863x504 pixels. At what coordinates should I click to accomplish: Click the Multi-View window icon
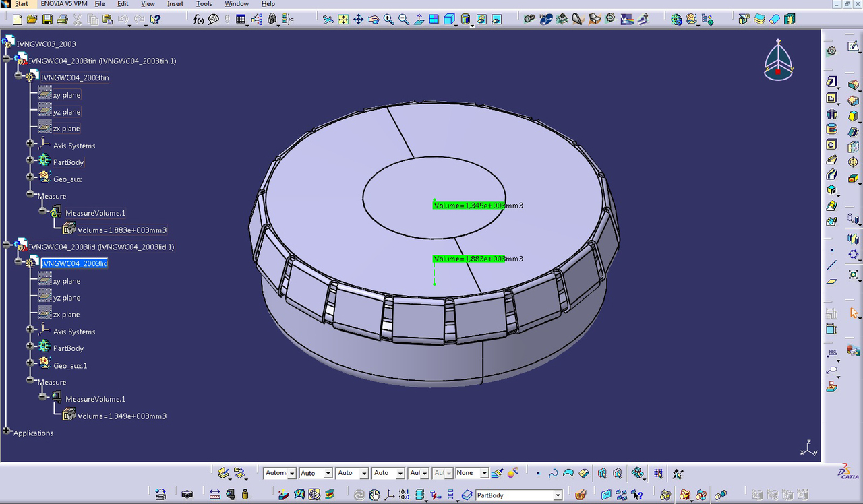tap(434, 20)
